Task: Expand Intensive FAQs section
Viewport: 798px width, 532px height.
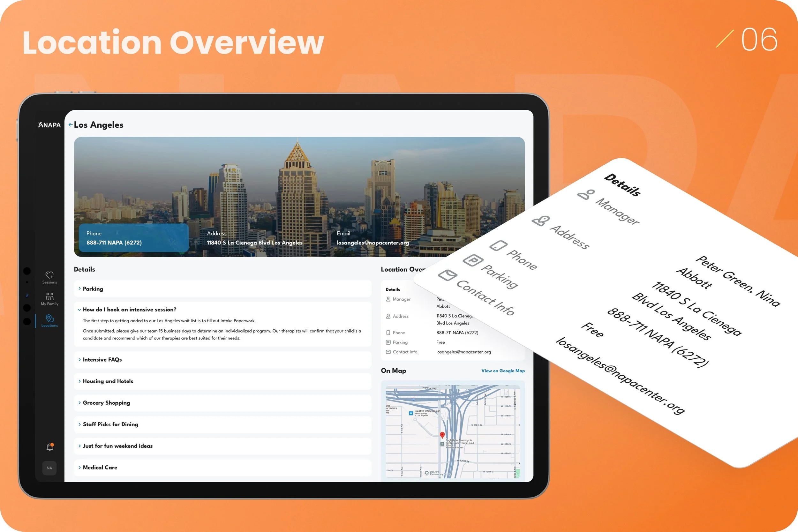Action: (102, 360)
